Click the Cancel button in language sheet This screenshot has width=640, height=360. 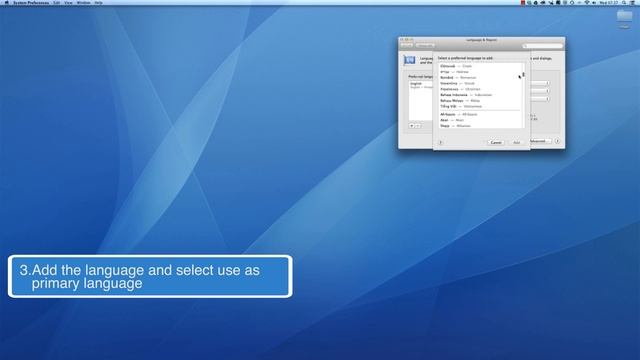(x=496, y=142)
